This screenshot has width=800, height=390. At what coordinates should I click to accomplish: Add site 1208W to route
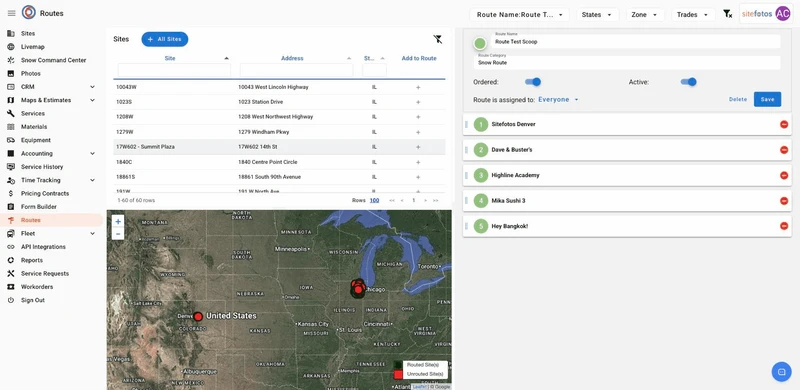click(x=418, y=117)
